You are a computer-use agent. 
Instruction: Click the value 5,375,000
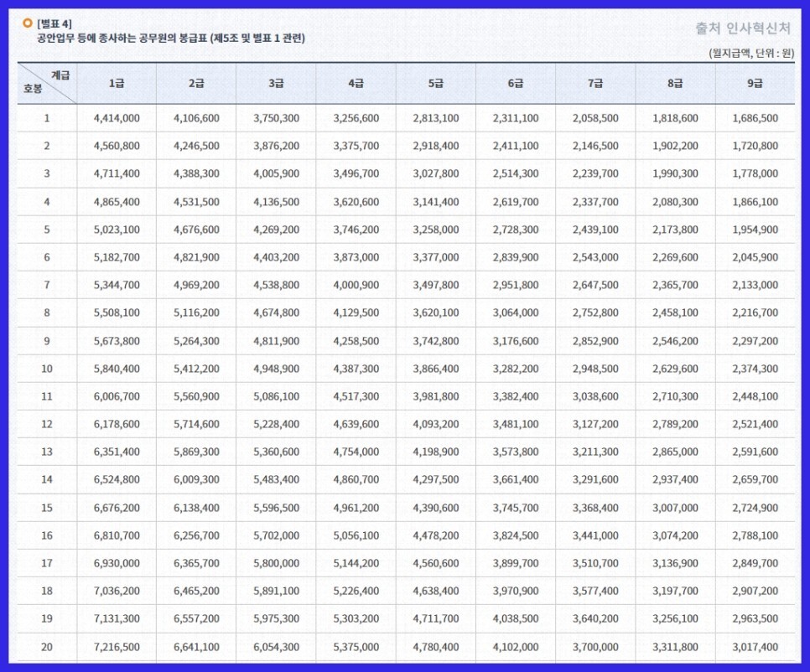[x=356, y=647]
